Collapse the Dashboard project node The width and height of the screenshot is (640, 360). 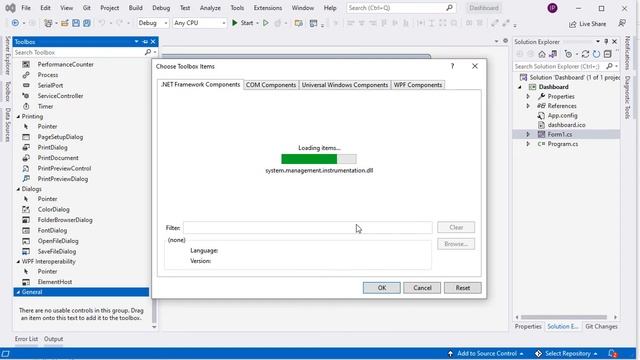[x=520, y=87]
